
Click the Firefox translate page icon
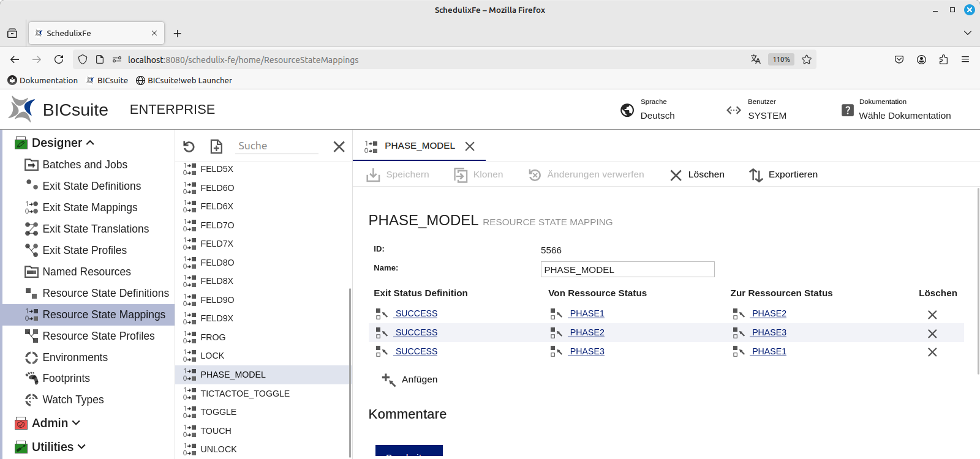756,59
